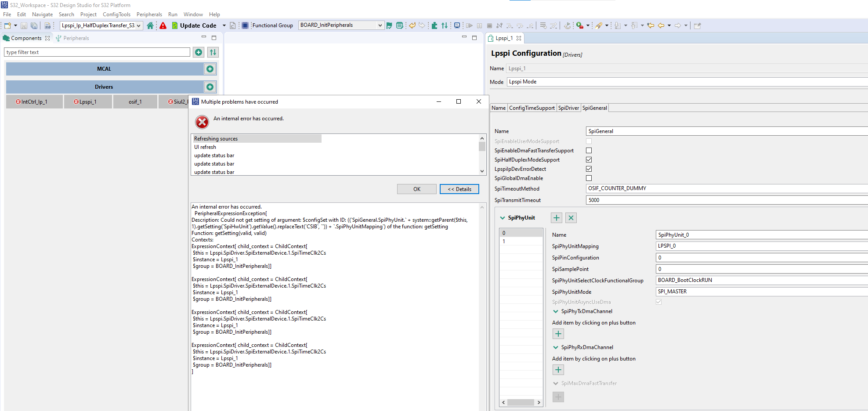868x411 pixels.
Task: Switch to the SpiDriver tab
Action: click(568, 108)
